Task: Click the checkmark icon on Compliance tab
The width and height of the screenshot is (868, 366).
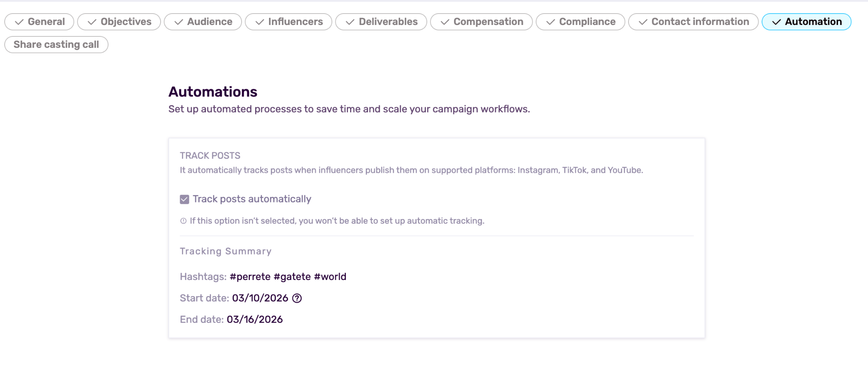Action: pyautogui.click(x=550, y=22)
